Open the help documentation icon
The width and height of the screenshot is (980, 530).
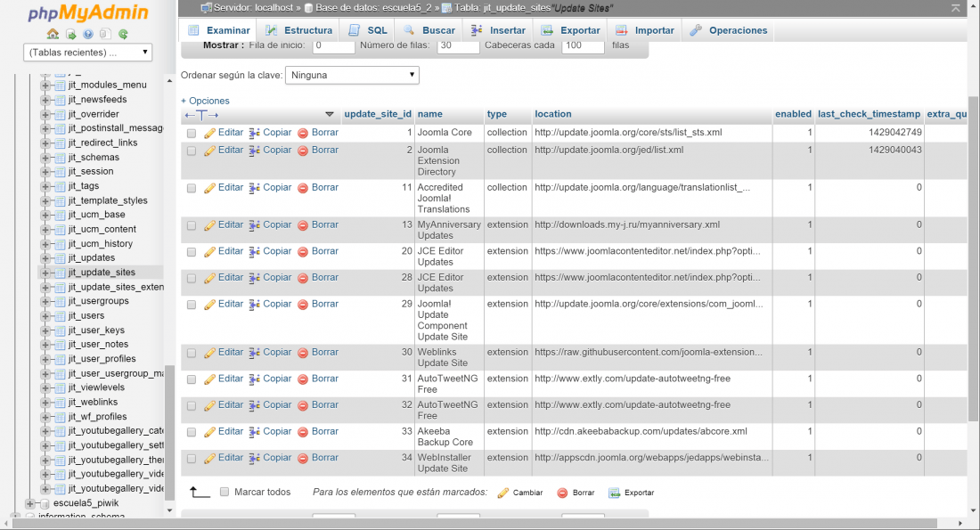88,34
